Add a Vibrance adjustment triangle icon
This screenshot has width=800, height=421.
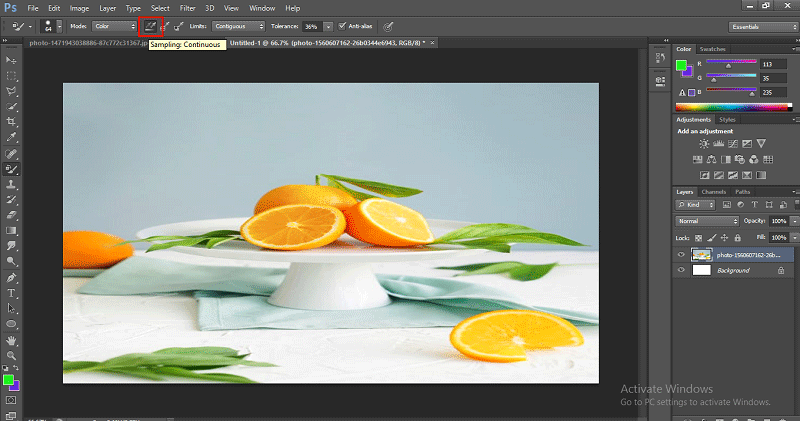(761, 144)
